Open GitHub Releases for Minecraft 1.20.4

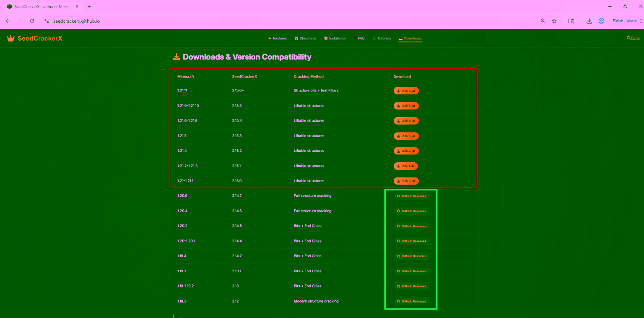(411, 211)
